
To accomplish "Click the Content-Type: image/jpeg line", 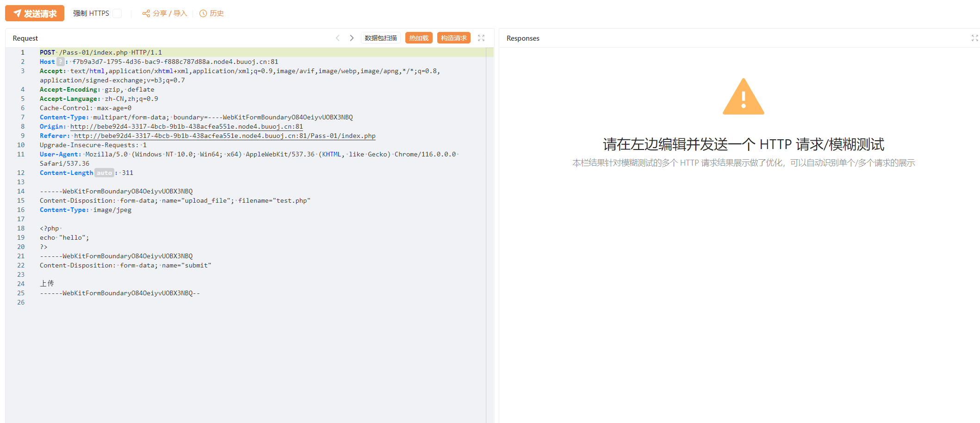I will coord(86,210).
